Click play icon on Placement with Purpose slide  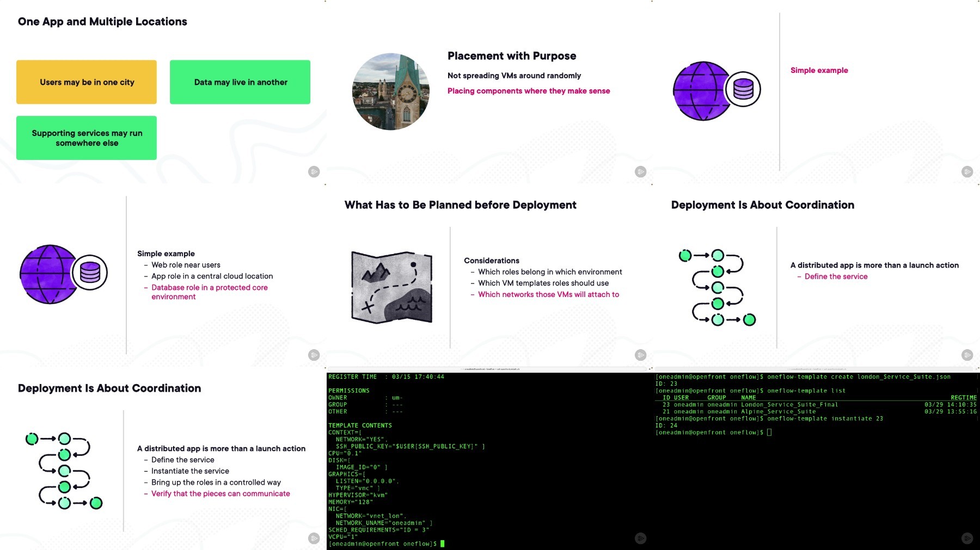pos(641,171)
